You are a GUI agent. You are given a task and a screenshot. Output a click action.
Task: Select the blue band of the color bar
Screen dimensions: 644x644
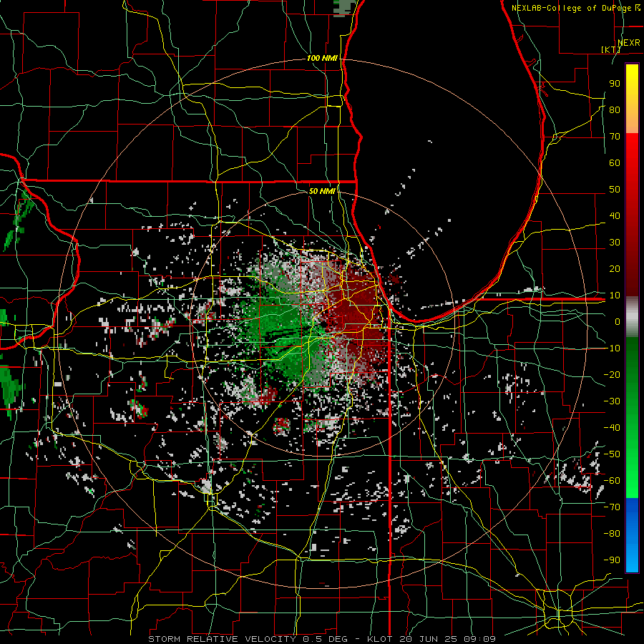[x=632, y=535]
